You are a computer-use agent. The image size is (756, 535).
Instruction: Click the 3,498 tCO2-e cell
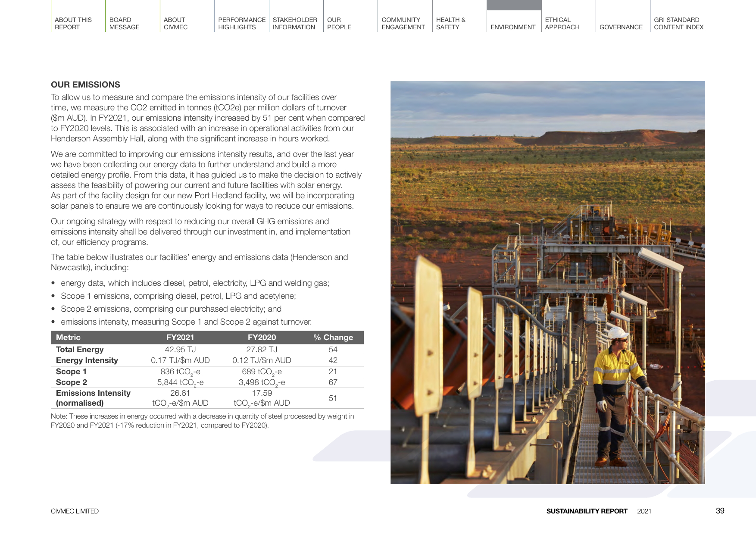pyautogui.click(x=262, y=383)
